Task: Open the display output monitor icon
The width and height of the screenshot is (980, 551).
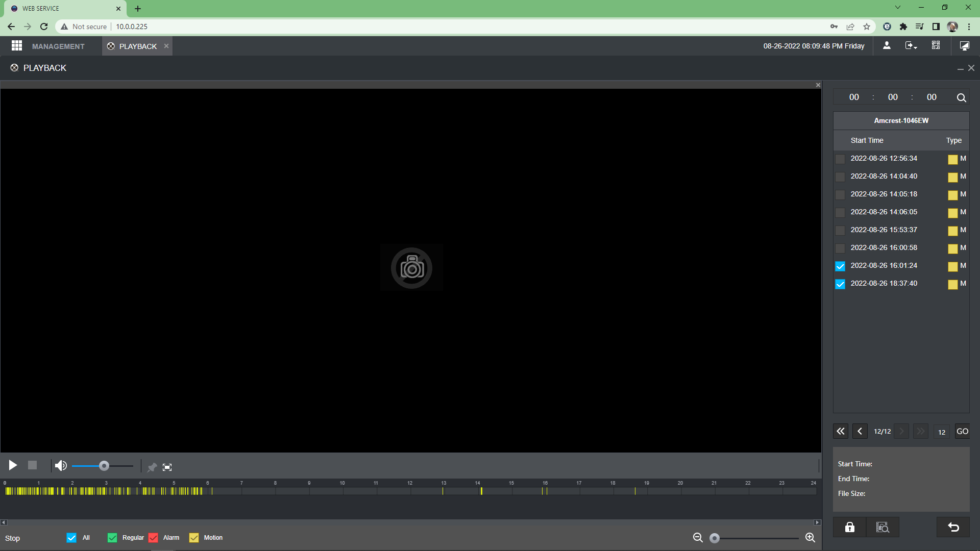Action: (x=965, y=45)
